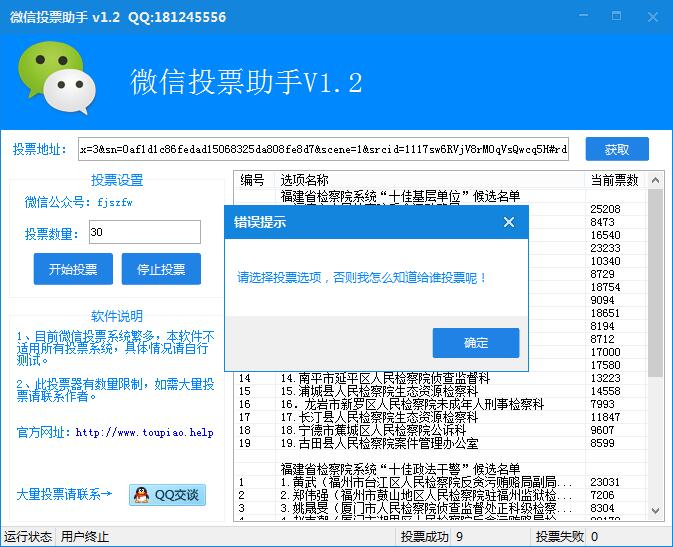Click vote count 25208
The height and width of the screenshot is (547, 673).
click(x=605, y=209)
